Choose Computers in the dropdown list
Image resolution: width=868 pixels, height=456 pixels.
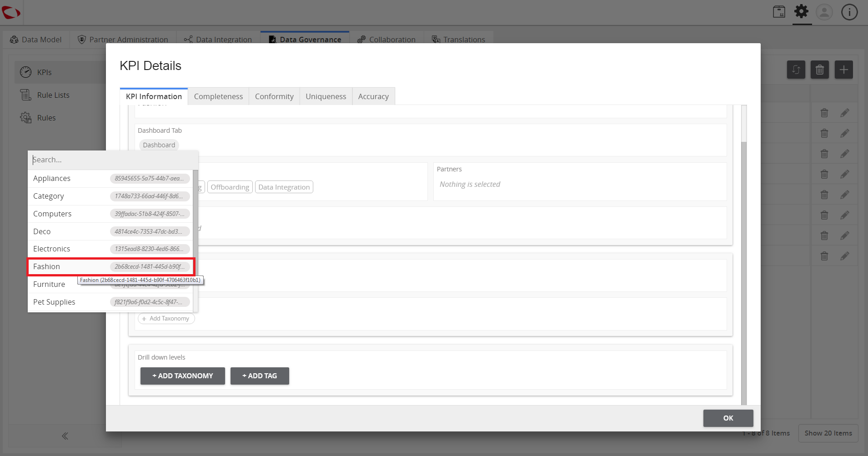110,214
